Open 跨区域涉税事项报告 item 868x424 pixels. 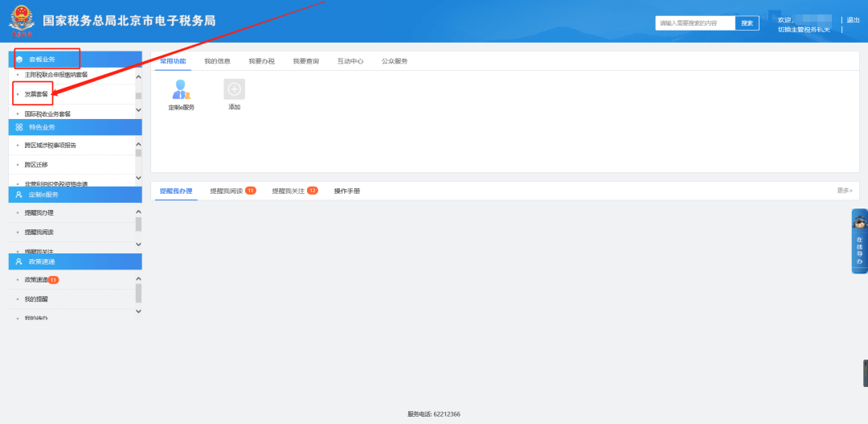(51, 145)
